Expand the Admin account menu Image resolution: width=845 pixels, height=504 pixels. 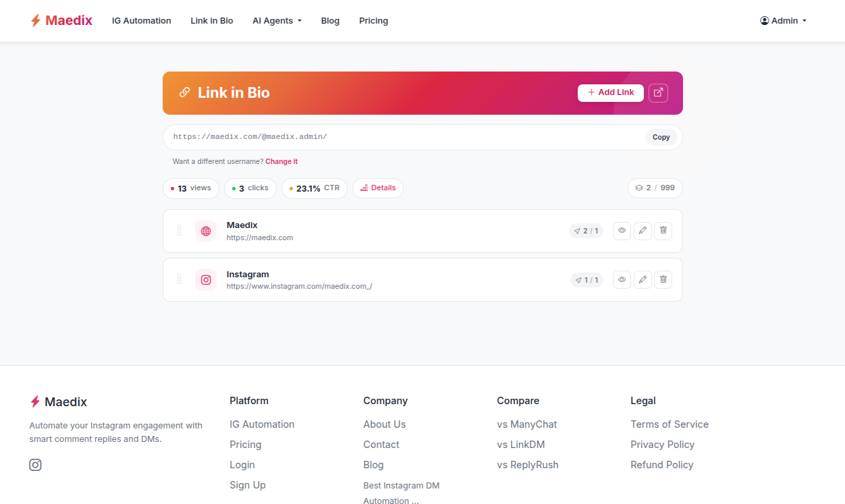pyautogui.click(x=783, y=20)
